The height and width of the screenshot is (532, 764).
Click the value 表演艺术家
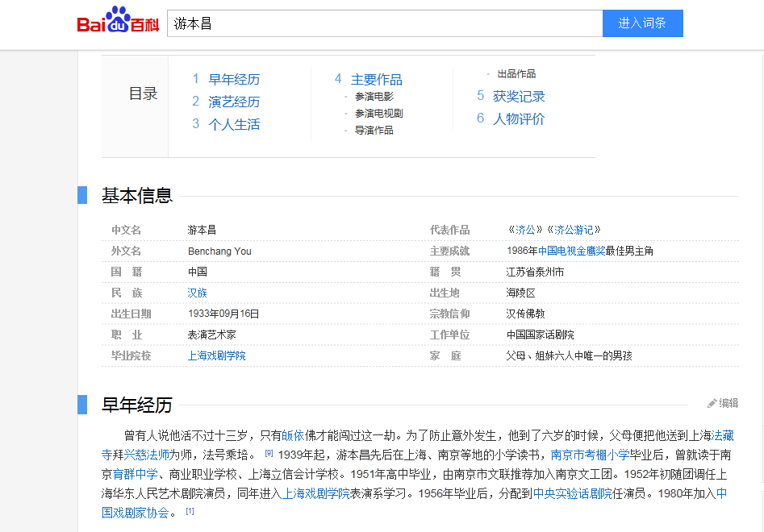tap(212, 335)
